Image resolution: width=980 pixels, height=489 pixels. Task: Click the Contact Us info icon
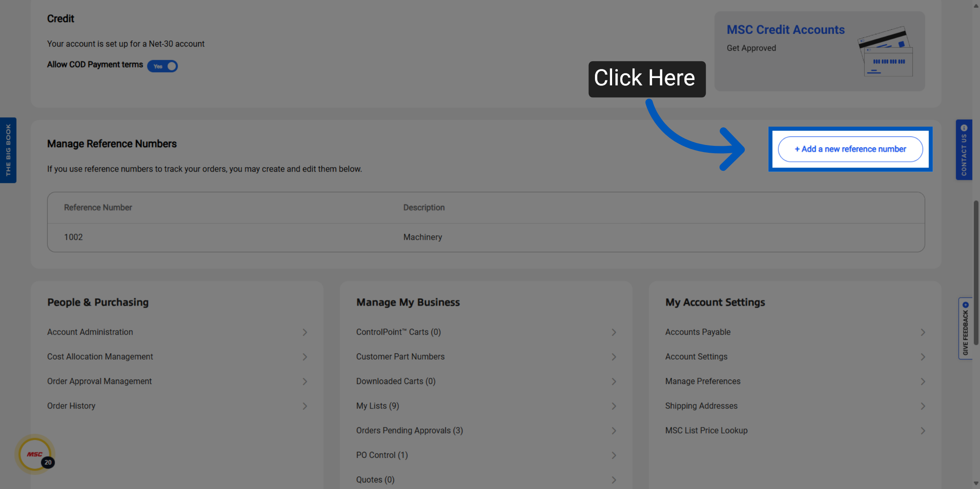(x=964, y=127)
